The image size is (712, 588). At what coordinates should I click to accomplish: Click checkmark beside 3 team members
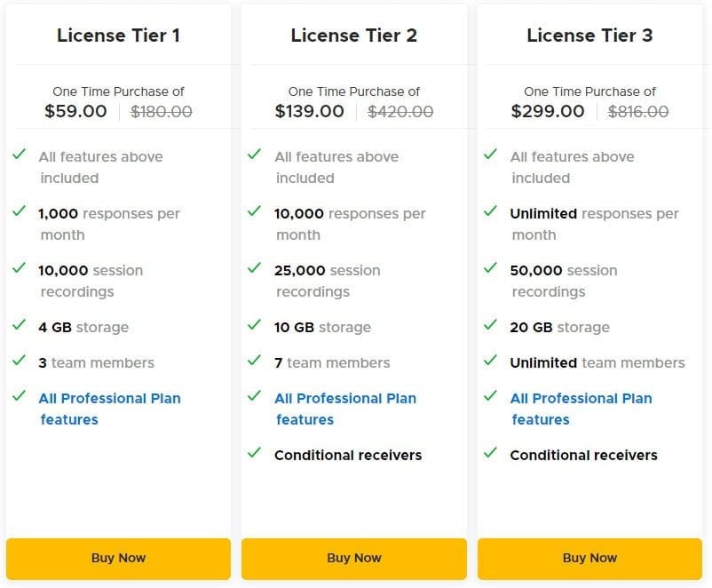(19, 361)
